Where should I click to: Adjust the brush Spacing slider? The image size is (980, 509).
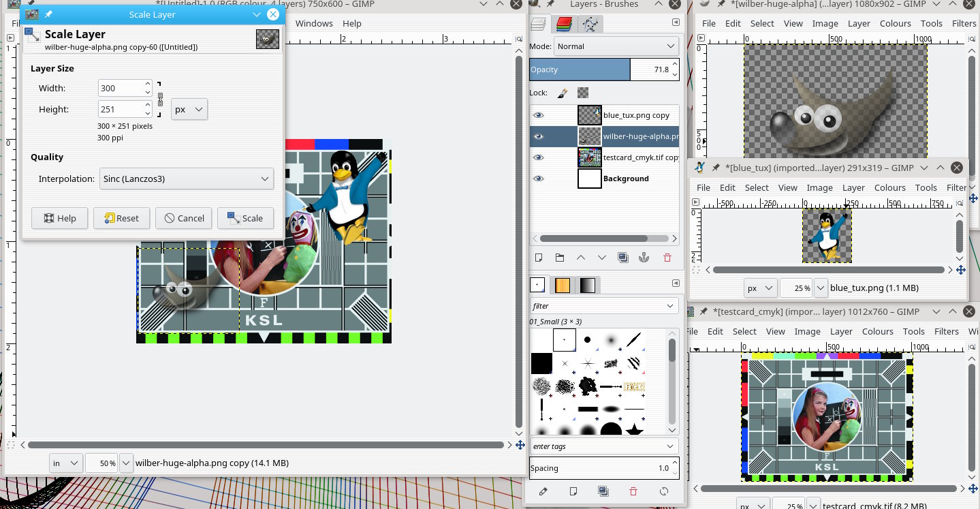(x=604, y=468)
